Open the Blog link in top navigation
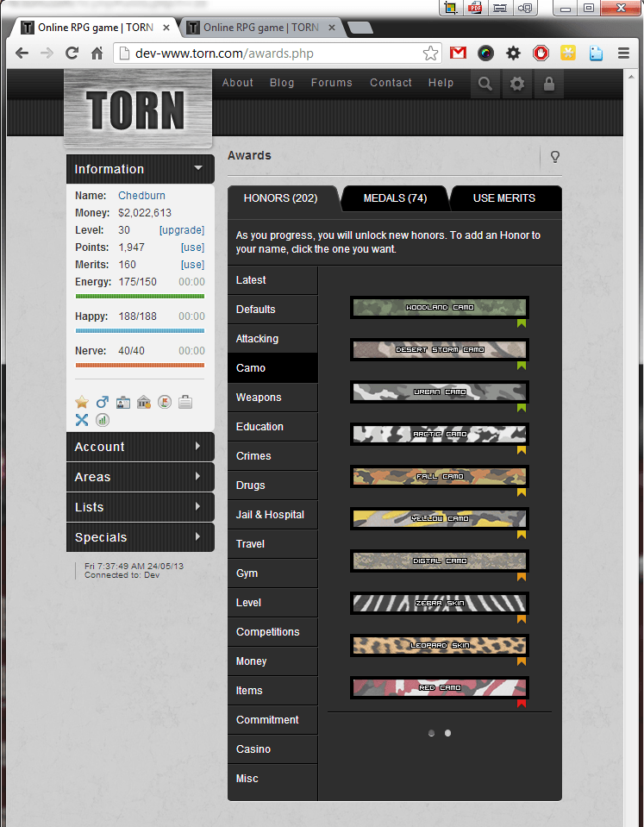This screenshot has width=644, height=827. coord(282,83)
